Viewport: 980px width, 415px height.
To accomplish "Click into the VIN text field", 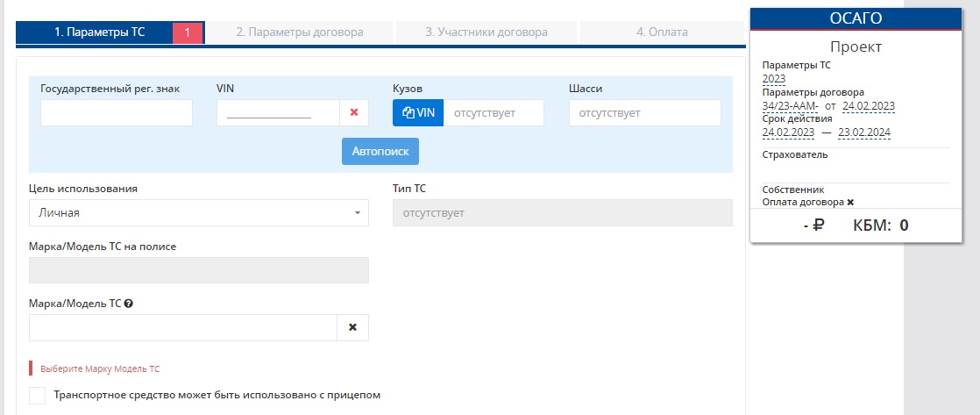I will coord(277,112).
